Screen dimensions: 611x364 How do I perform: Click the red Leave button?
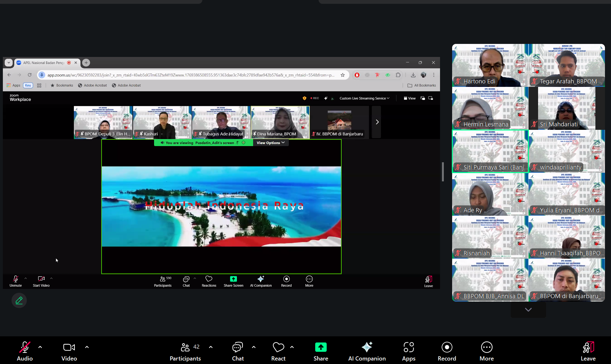pyautogui.click(x=588, y=351)
